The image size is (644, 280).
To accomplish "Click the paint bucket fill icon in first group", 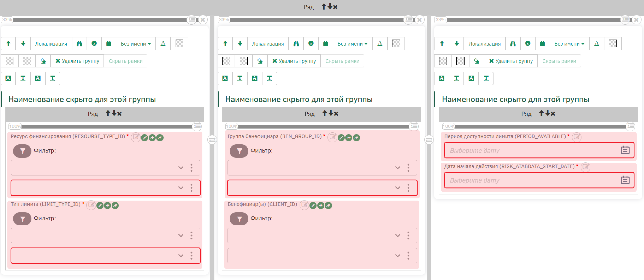I will click(43, 61).
